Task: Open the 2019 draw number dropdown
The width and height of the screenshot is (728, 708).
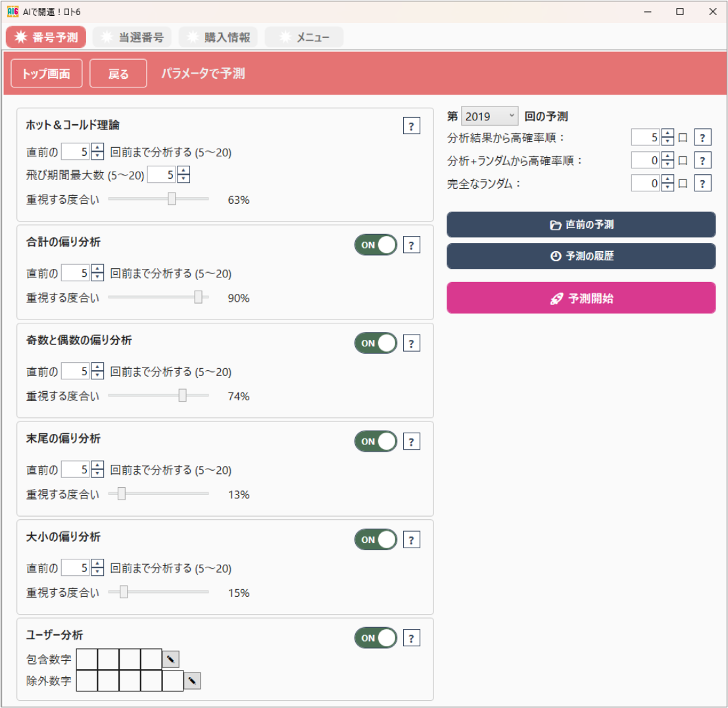Action: pos(489,116)
